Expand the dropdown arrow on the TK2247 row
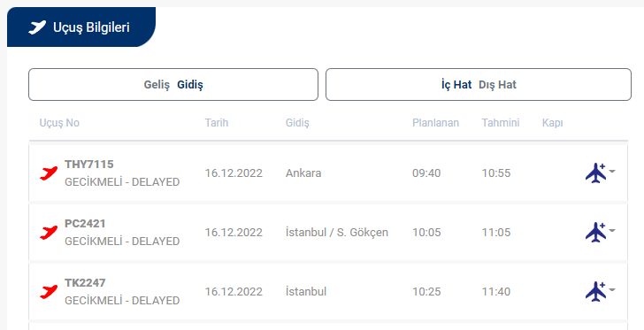Screen dimensions: 644x330 click(x=612, y=289)
